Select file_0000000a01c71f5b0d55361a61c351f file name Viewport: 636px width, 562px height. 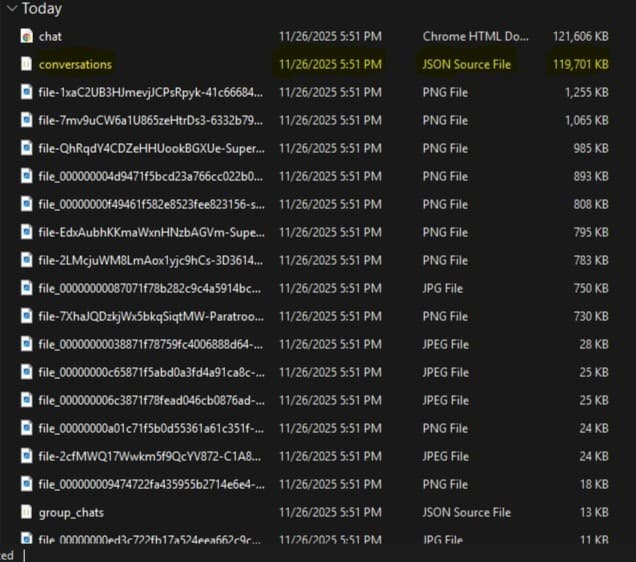pos(151,428)
